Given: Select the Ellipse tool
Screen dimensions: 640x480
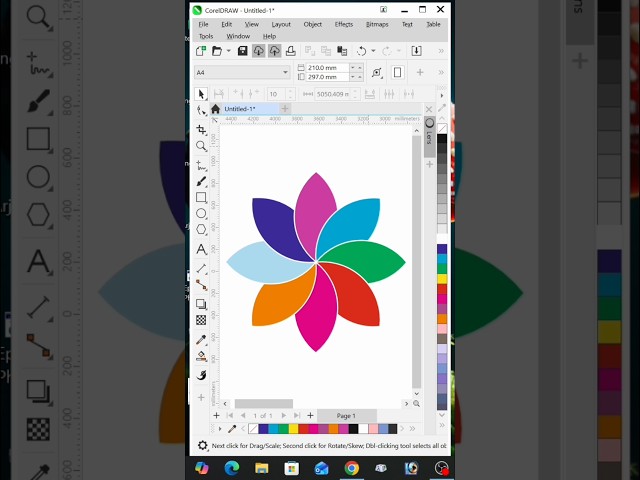Looking at the screenshot, I should point(201,213).
